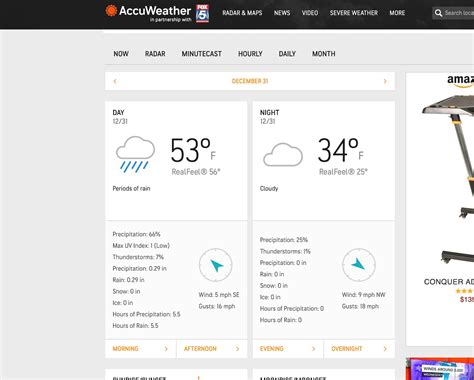The height and width of the screenshot is (380, 474).
Task: Click "Thunderstorms: 1%" night text
Action: pos(285,251)
